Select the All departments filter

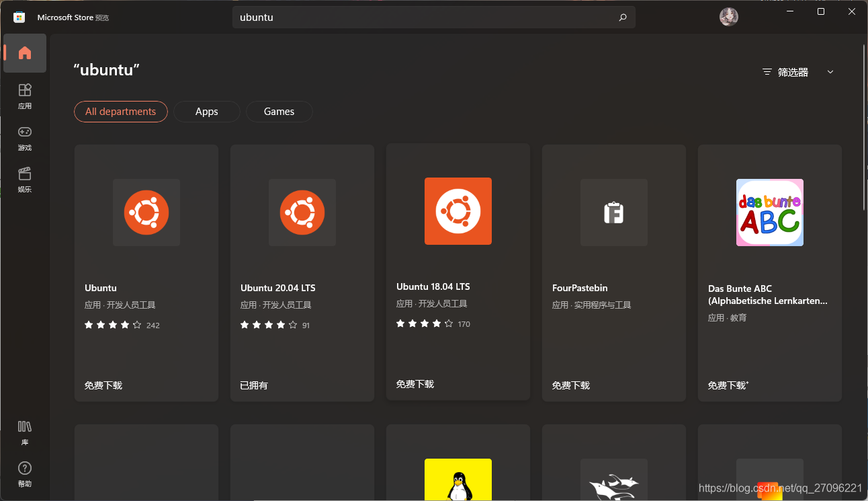(121, 112)
